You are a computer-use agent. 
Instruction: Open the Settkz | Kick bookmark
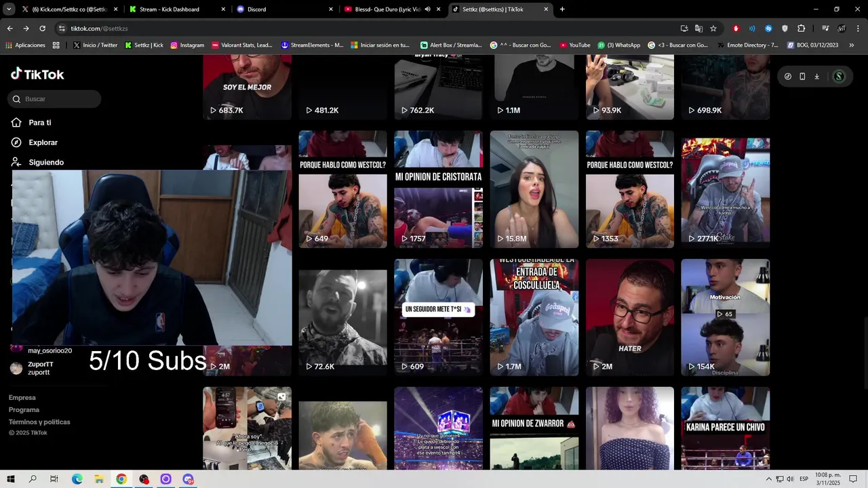pyautogui.click(x=144, y=45)
